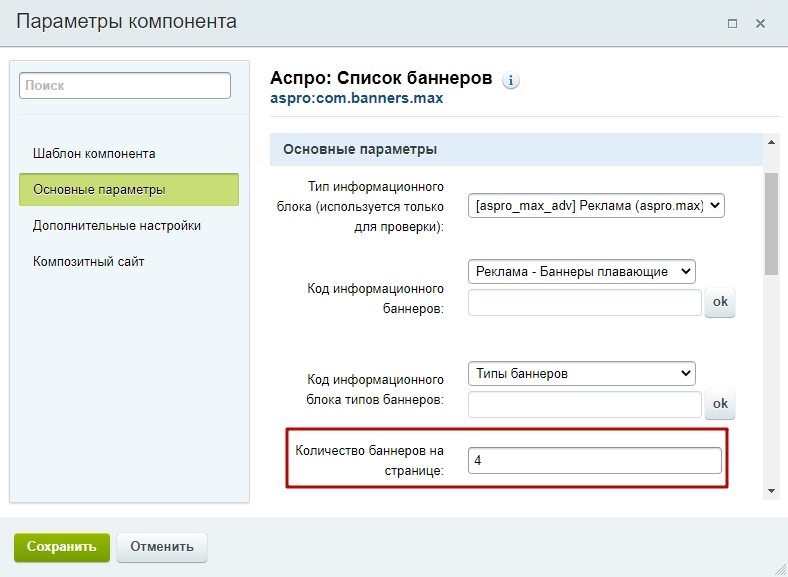The height and width of the screenshot is (577, 788).
Task: Click the scroll up arrow in parameters list
Action: click(x=771, y=142)
